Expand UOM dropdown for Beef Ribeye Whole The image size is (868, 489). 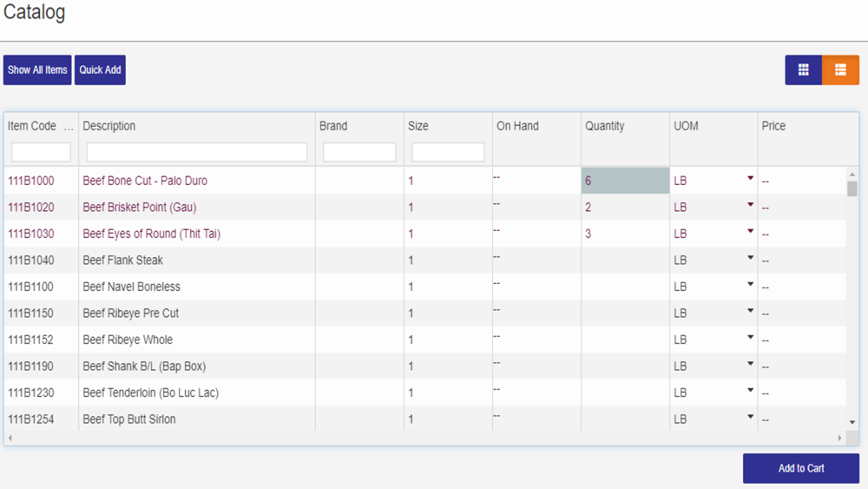(x=750, y=337)
